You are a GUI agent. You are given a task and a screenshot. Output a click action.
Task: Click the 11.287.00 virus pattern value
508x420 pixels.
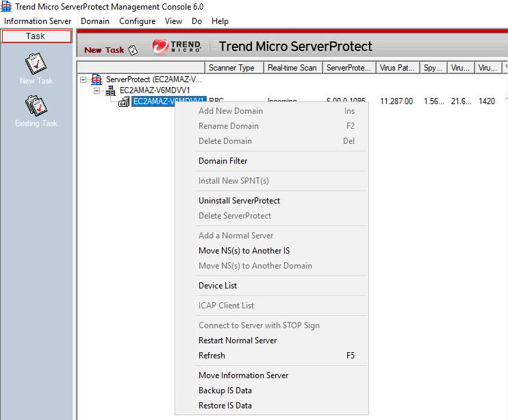(396, 101)
